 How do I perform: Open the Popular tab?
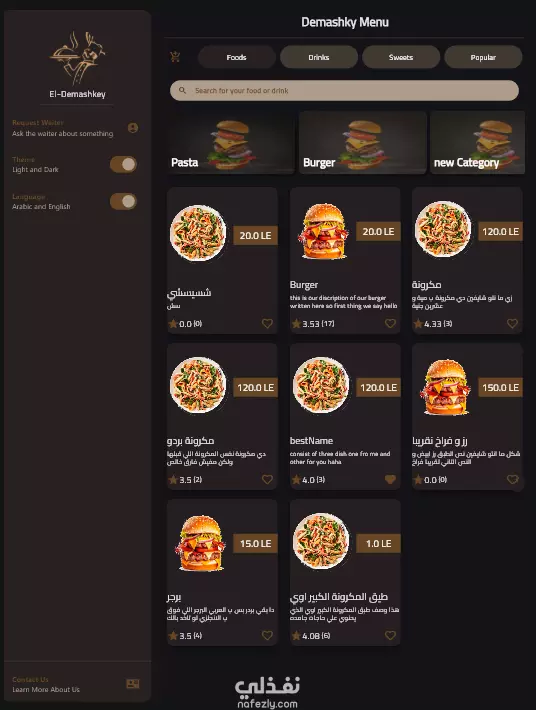point(483,57)
